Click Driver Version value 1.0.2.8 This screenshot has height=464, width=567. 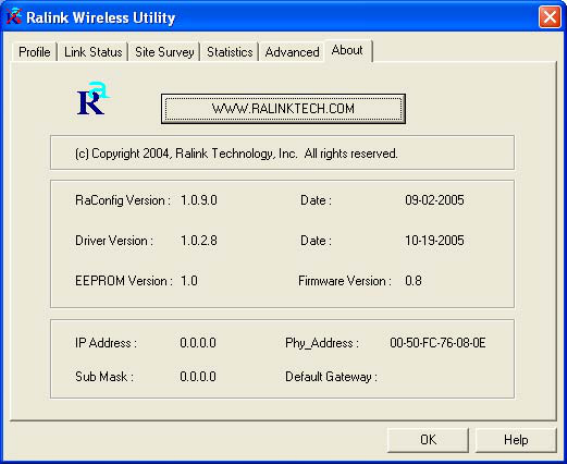tap(199, 240)
